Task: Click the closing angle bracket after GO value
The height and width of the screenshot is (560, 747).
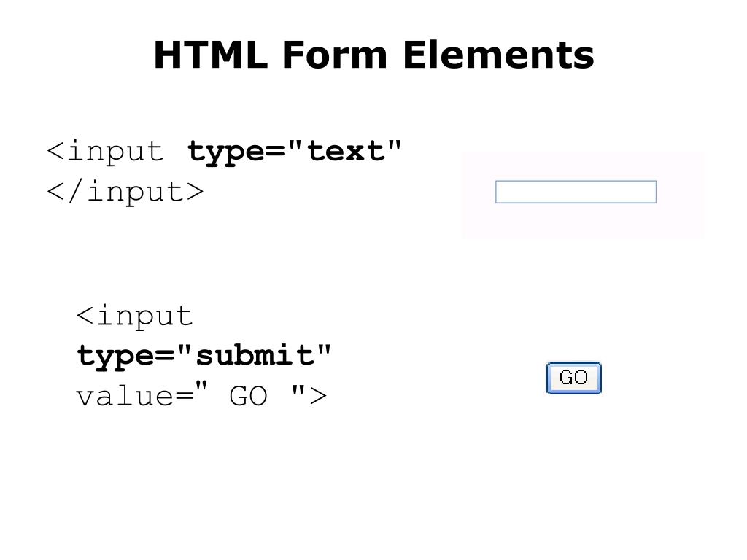Action: [x=318, y=396]
